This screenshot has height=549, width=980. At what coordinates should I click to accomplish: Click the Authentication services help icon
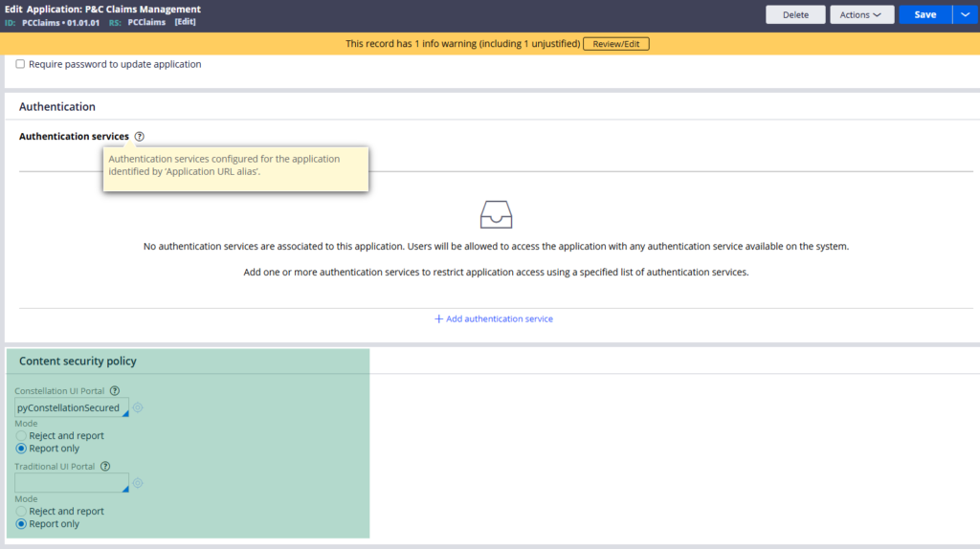point(140,136)
